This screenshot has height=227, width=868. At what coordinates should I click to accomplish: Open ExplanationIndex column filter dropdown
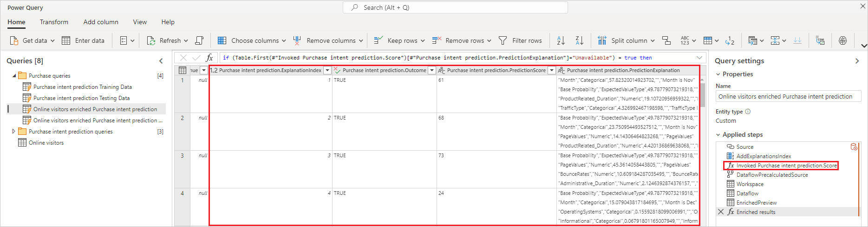(327, 70)
